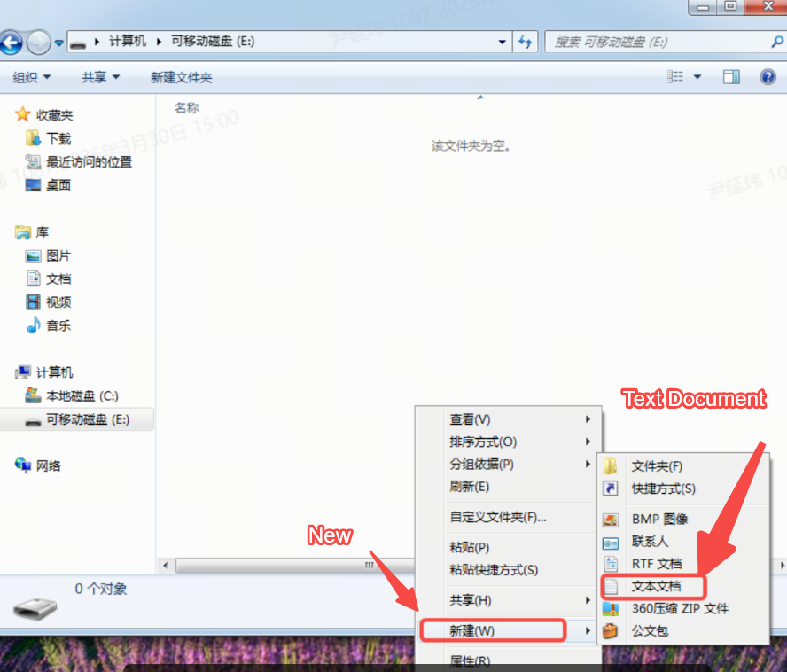The image size is (787, 672).
Task: Open 本地磁盘 (C:) in navigation pane
Action: (x=82, y=395)
